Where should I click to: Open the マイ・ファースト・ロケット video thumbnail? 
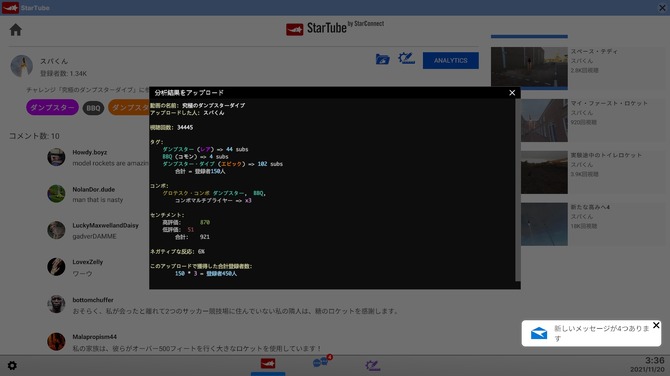click(x=544, y=120)
